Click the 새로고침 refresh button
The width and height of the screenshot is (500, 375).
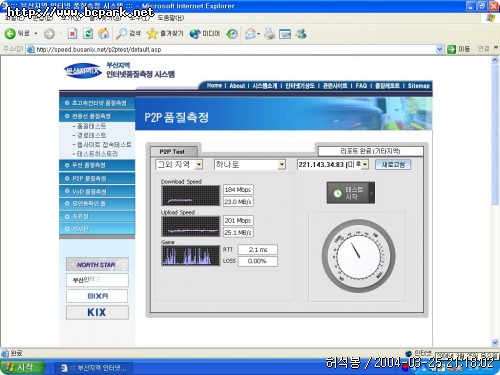pyautogui.click(x=393, y=164)
